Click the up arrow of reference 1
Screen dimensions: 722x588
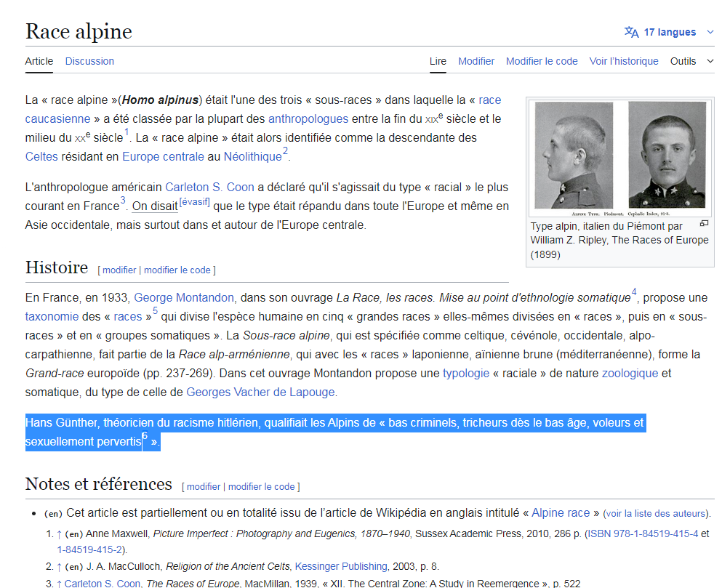coord(59,534)
